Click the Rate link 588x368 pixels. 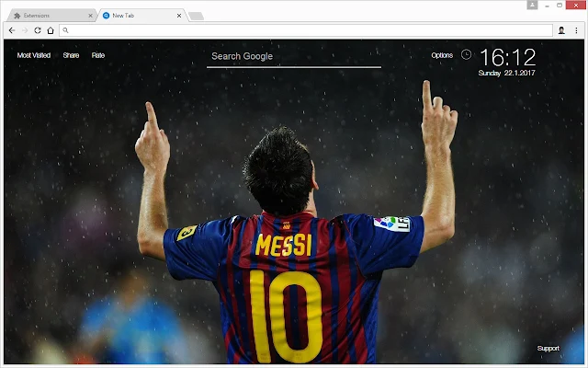coord(98,55)
